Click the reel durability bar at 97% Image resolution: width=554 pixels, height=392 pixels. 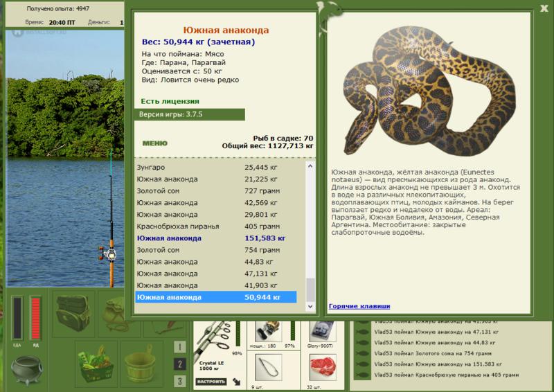click(292, 331)
